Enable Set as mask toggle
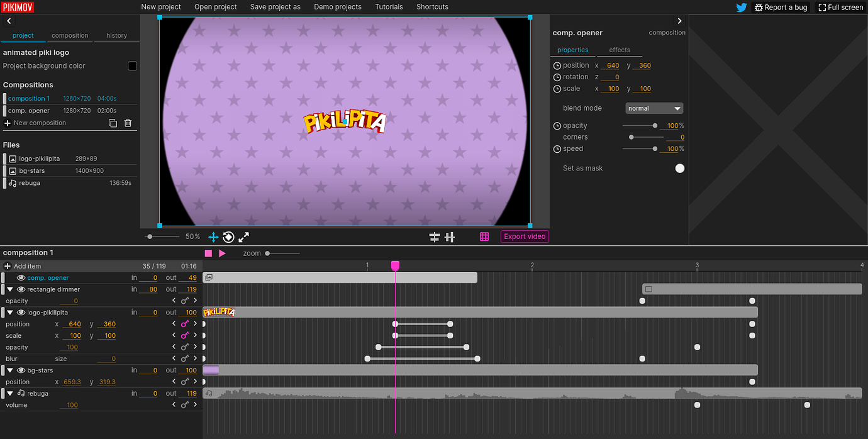Image resolution: width=868 pixels, height=439 pixels. [x=679, y=168]
